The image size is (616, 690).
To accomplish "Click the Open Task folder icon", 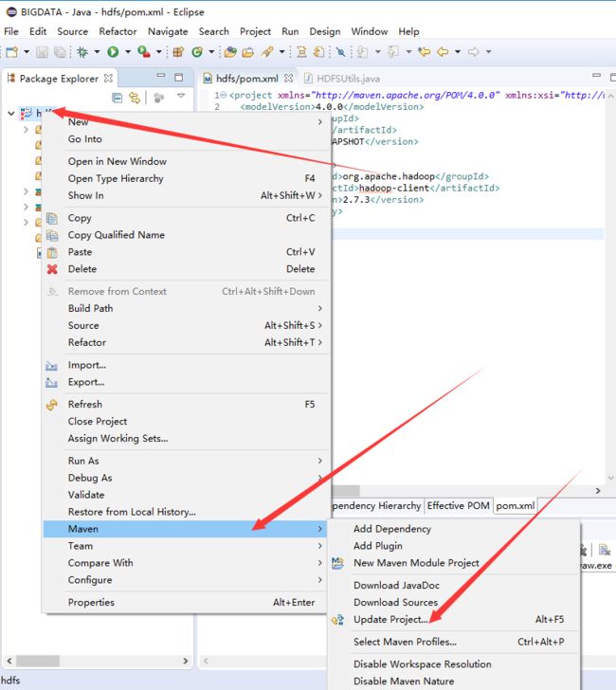I will pyautogui.click(x=248, y=52).
